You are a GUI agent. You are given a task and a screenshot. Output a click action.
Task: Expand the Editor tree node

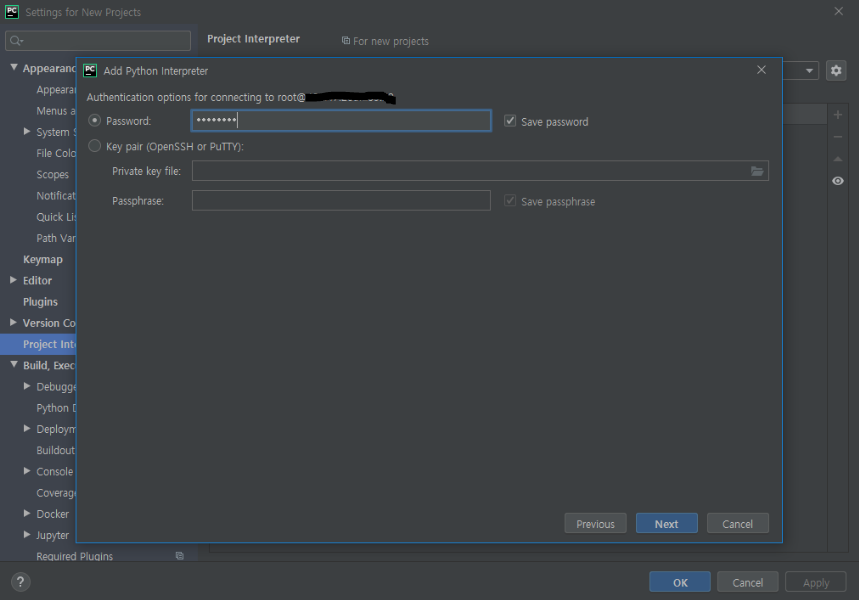tap(14, 279)
